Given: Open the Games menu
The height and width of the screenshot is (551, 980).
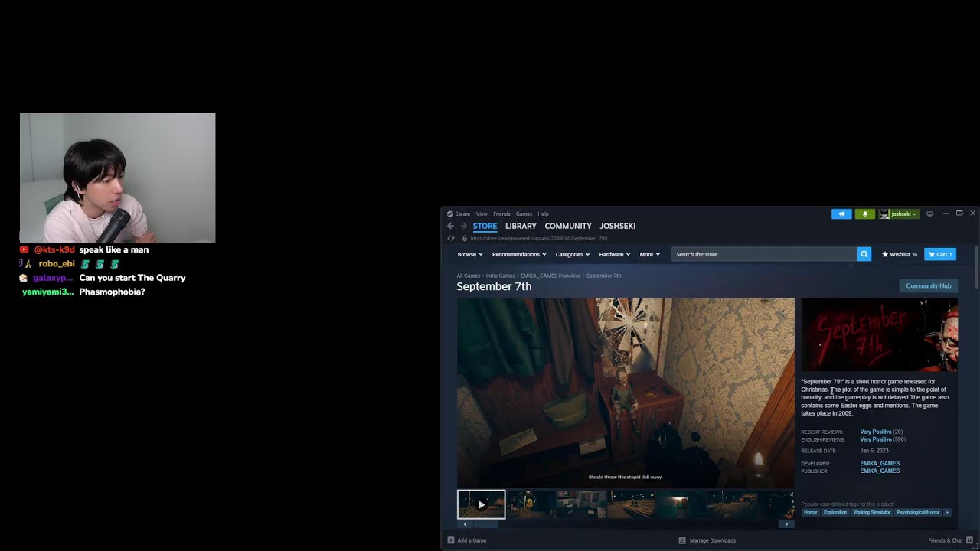Looking at the screenshot, I should pos(524,214).
